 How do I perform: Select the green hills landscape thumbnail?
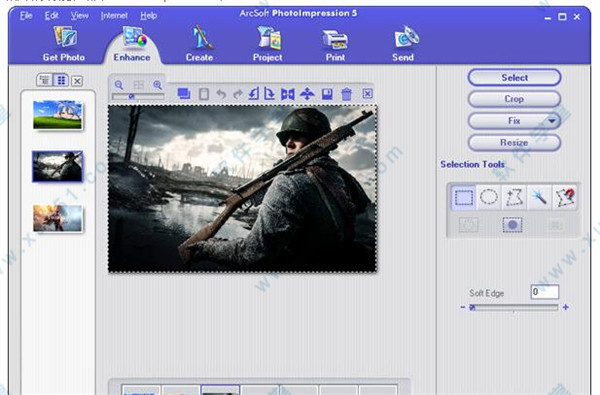57,115
